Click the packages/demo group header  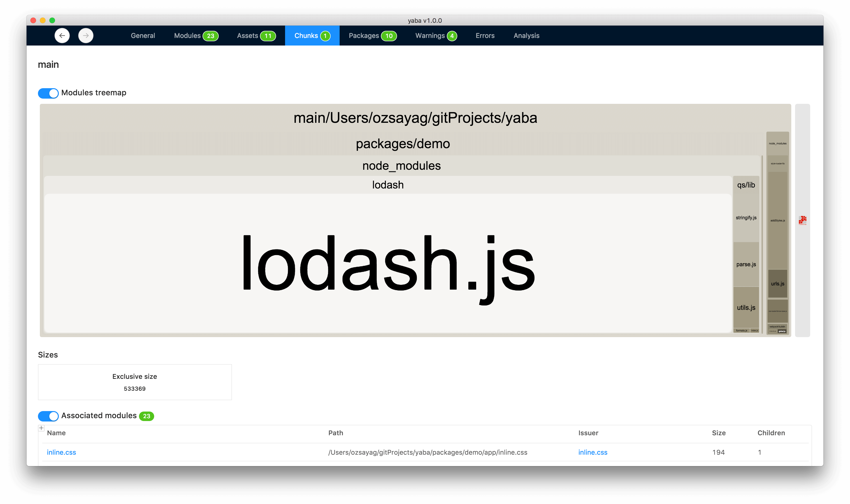(x=403, y=144)
